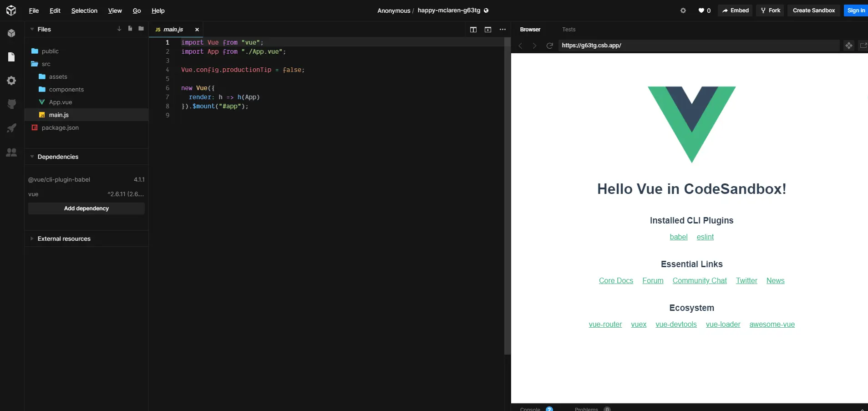
Task: Create a new folder via Files header icon
Action: 141,29
